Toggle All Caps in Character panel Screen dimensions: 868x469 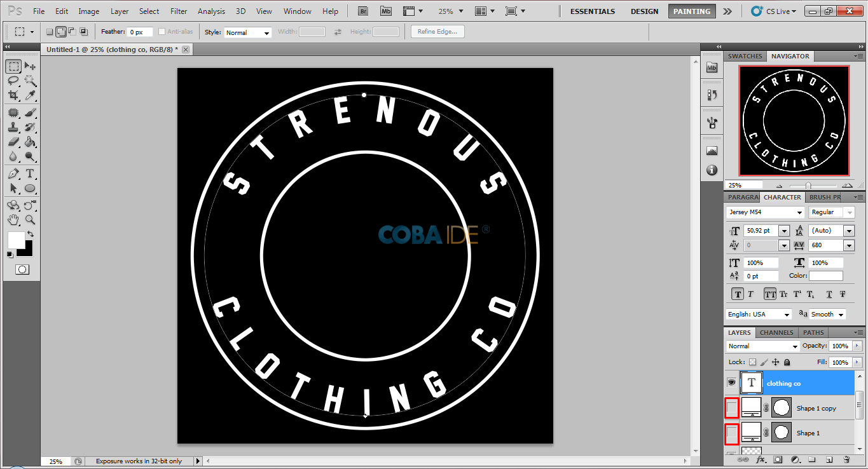tap(769, 294)
